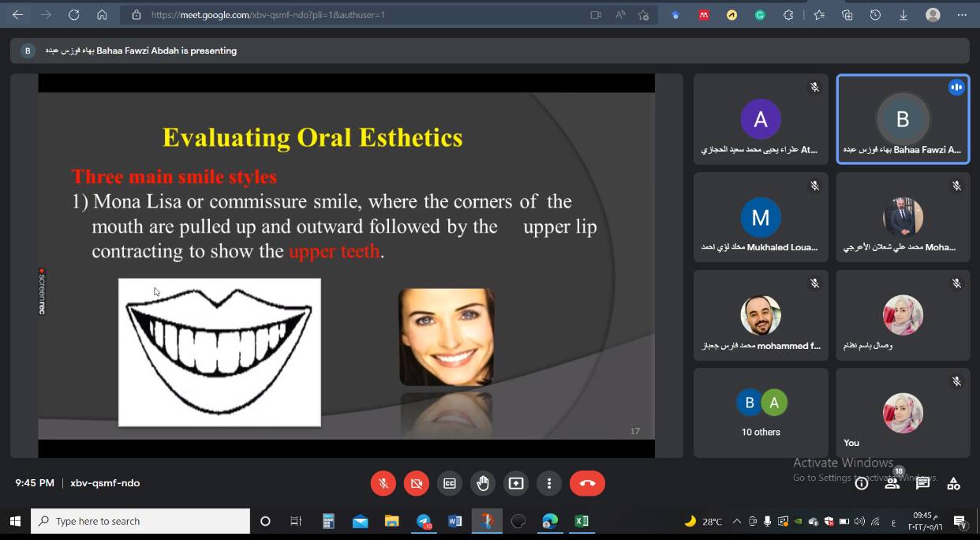Open the in-call chat panel
The height and width of the screenshot is (540, 980).
922,484
